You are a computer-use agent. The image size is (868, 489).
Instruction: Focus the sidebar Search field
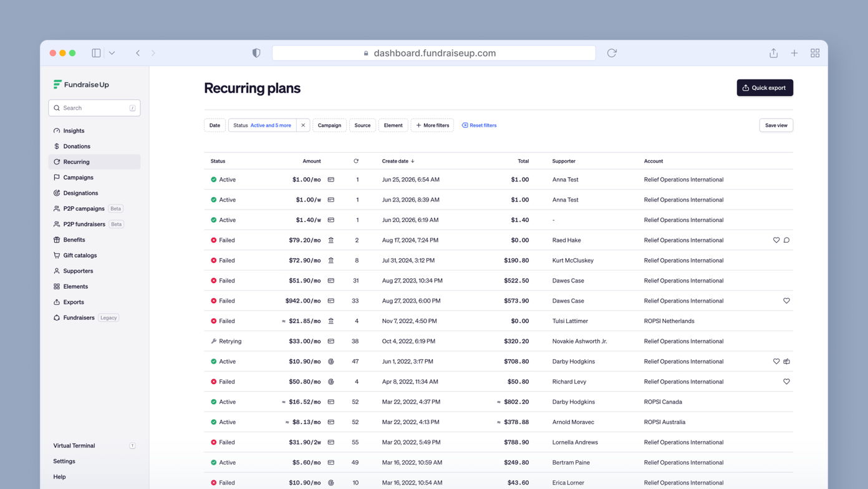94,108
